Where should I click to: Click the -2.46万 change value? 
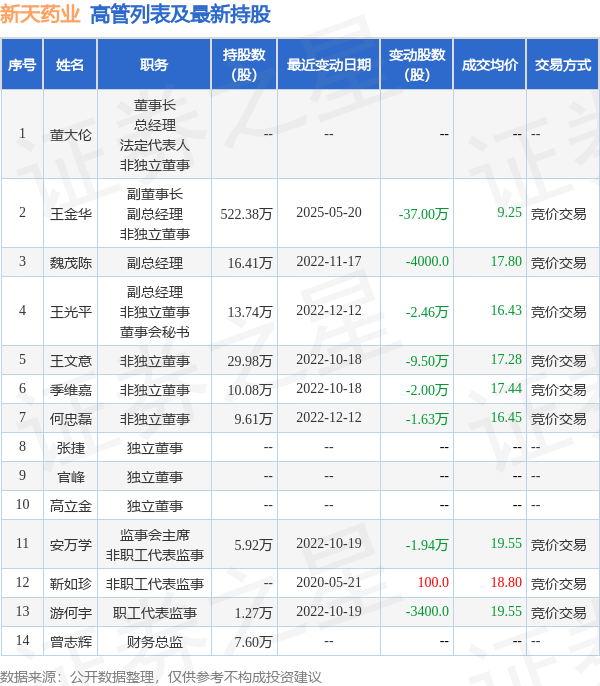427,312
